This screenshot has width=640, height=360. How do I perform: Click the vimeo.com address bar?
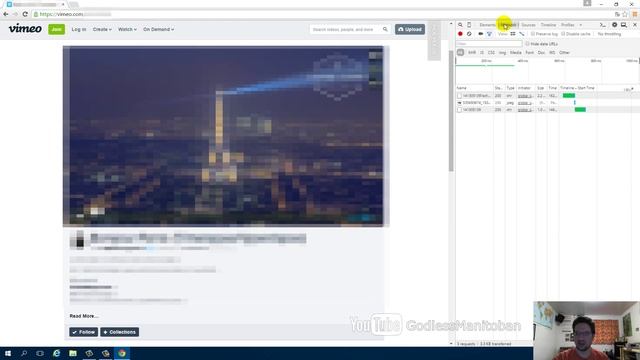[322, 14]
